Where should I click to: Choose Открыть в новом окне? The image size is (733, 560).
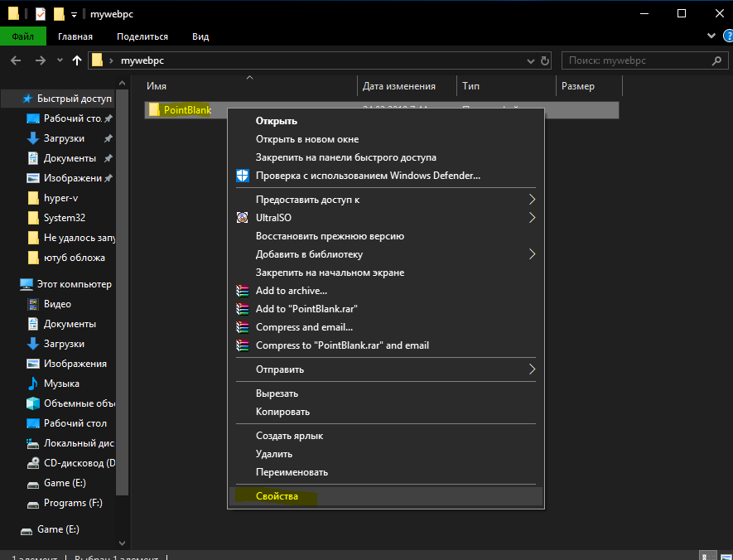[x=386, y=139]
